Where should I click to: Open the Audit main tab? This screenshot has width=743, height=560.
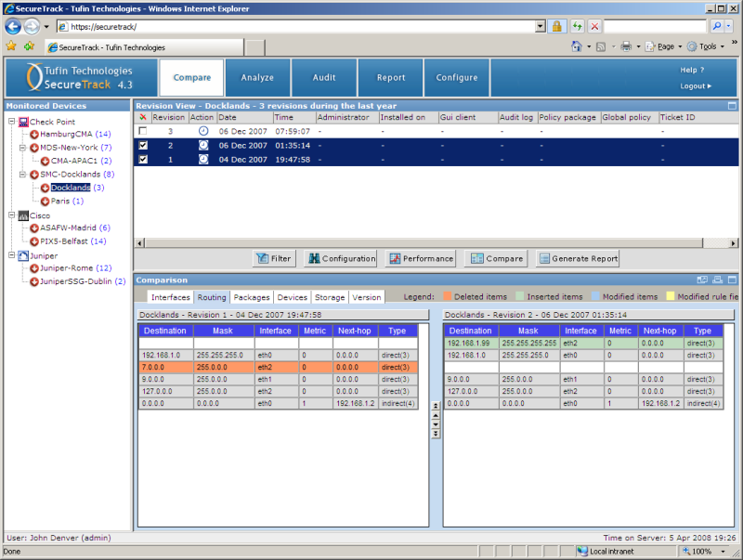point(324,77)
